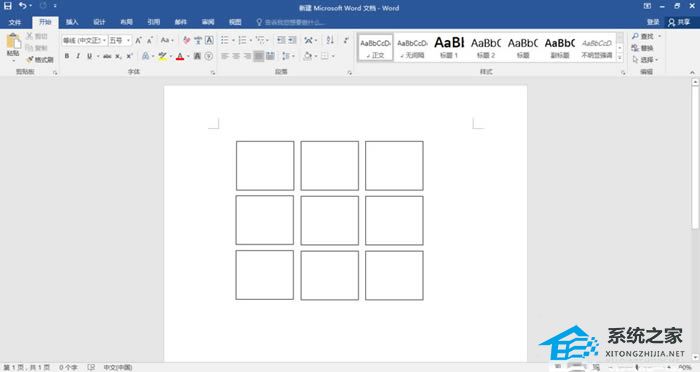Click the Enclose Characters circle icon

208,56
